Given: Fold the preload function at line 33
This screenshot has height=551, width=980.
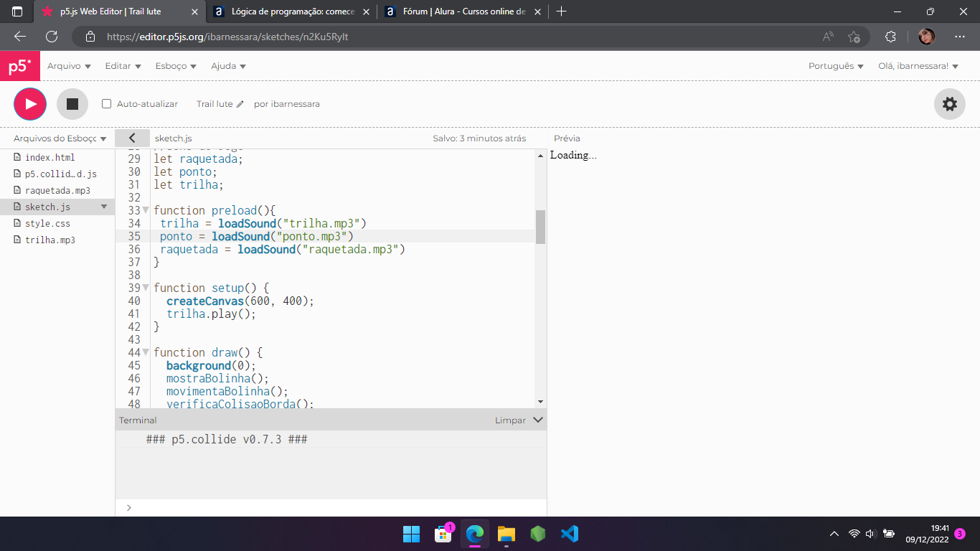Looking at the screenshot, I should [x=146, y=210].
